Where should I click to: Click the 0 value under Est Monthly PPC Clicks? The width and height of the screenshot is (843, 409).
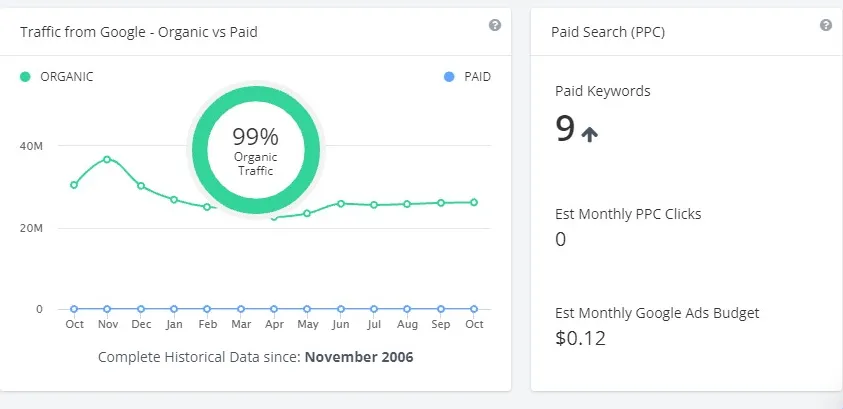click(x=560, y=240)
